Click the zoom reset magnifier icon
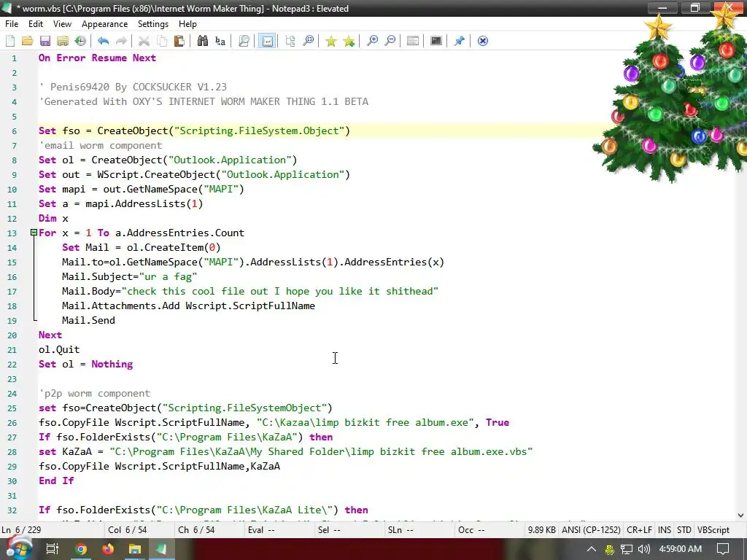The height and width of the screenshot is (560, 747). 309,41
